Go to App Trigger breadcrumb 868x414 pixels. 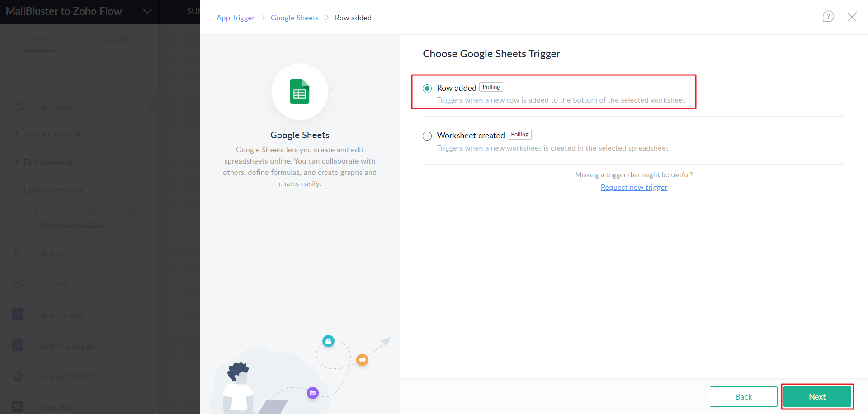pos(236,18)
